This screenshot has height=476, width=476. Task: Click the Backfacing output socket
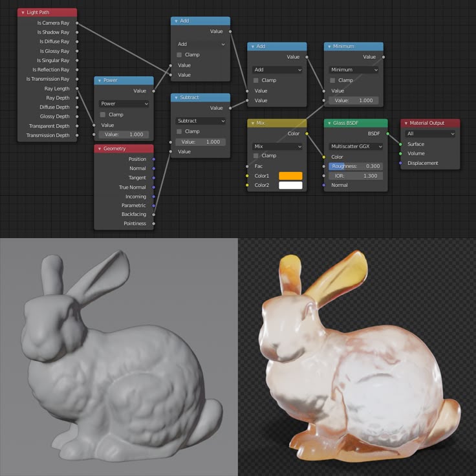coord(154,215)
